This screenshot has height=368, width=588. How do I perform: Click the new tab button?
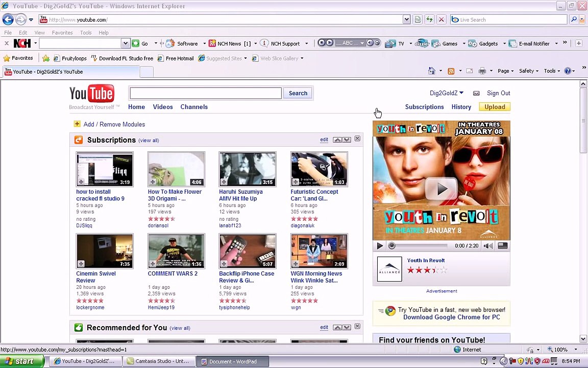[146, 72]
